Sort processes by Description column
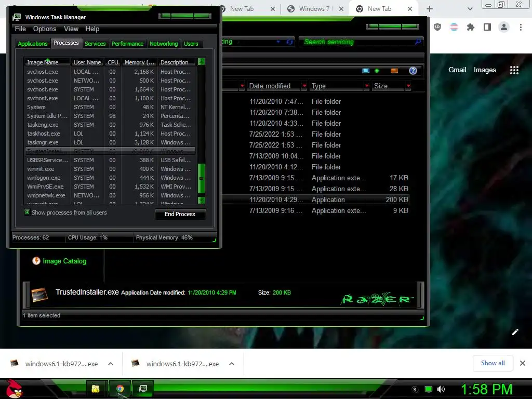Viewport: 532px width, 399px height. coord(177,62)
